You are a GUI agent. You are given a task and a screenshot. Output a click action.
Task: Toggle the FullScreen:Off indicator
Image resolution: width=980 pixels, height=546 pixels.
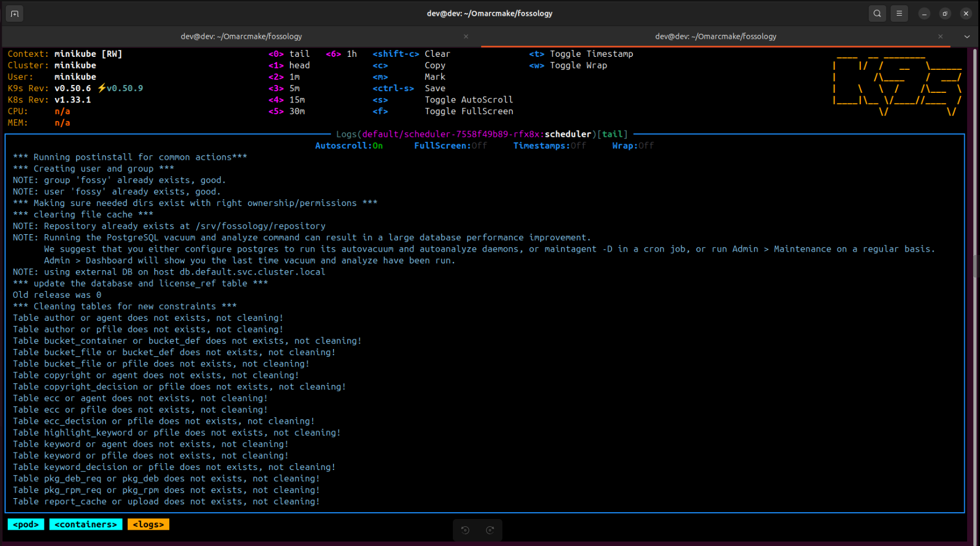pyautogui.click(x=450, y=146)
